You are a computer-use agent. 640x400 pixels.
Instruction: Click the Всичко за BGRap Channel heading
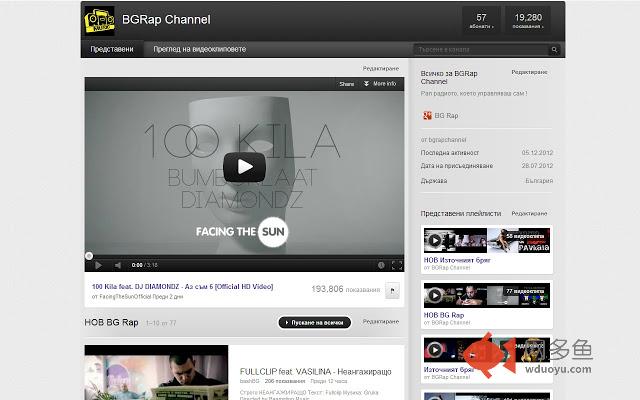pyautogui.click(x=449, y=78)
